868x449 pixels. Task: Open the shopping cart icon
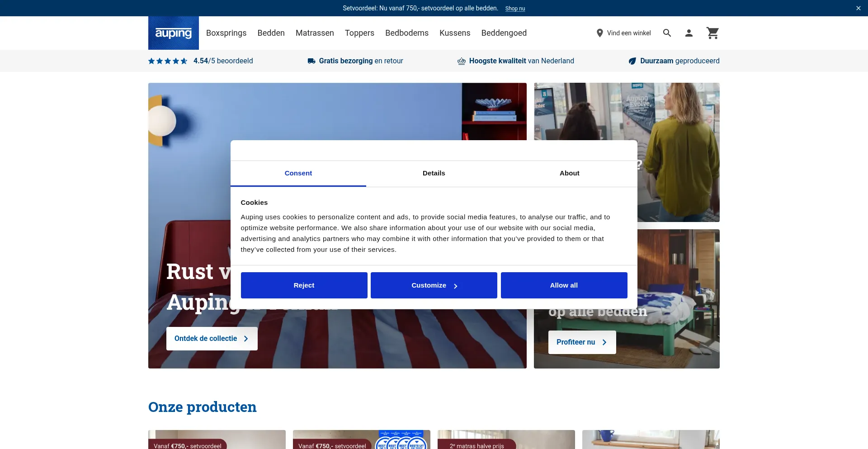click(x=712, y=33)
